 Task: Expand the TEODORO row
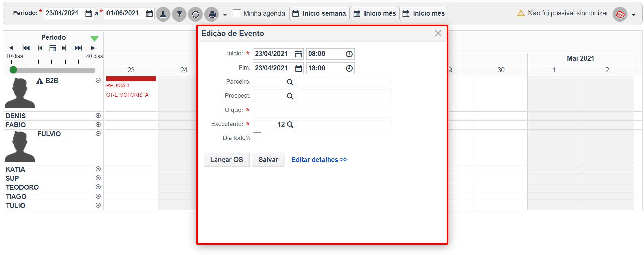[98, 187]
